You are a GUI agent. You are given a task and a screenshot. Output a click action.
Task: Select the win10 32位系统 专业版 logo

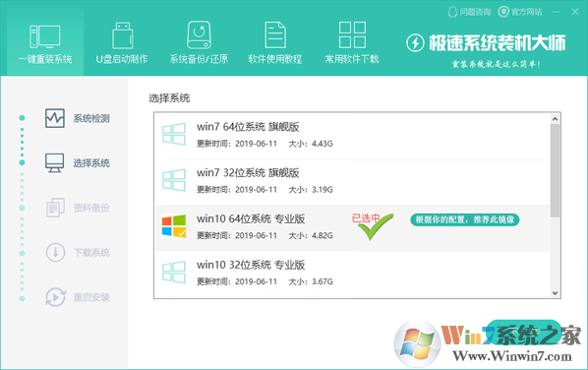click(x=174, y=272)
